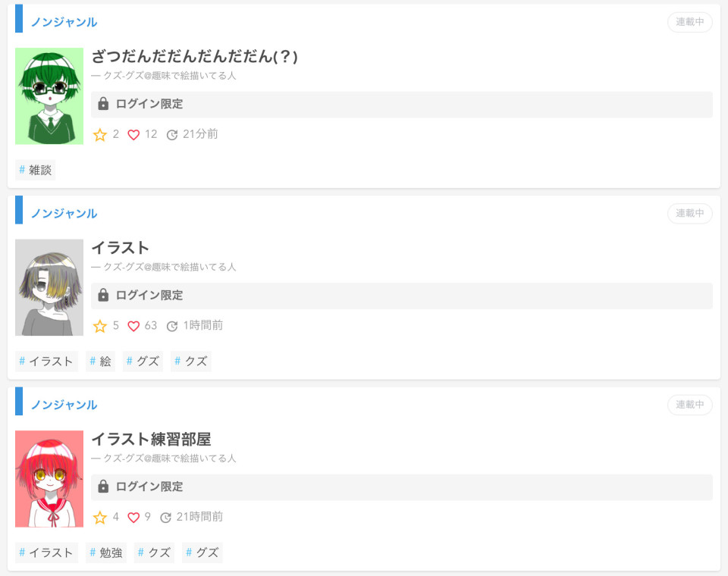Click the author name under the イラスト title
Screen dimensions: 728x576
pos(169,267)
